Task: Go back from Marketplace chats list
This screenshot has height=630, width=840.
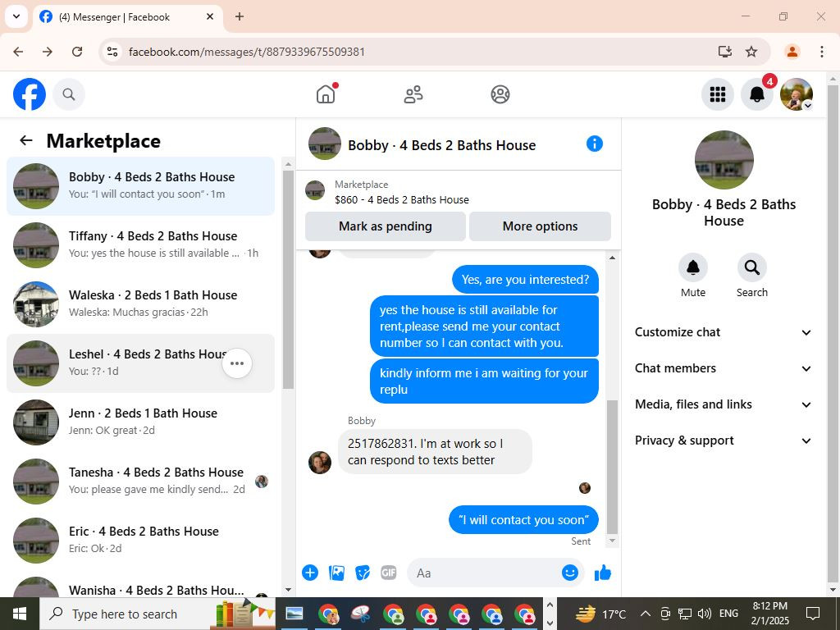Action: [x=25, y=140]
